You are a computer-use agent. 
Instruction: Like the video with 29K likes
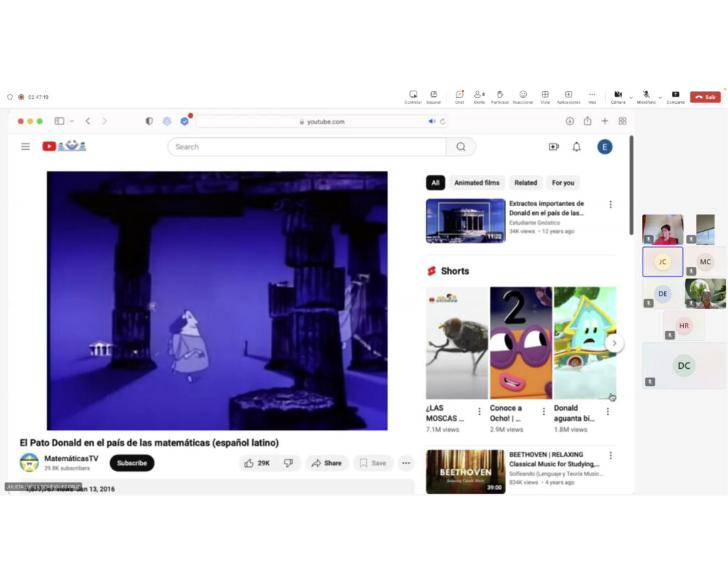tap(257, 463)
